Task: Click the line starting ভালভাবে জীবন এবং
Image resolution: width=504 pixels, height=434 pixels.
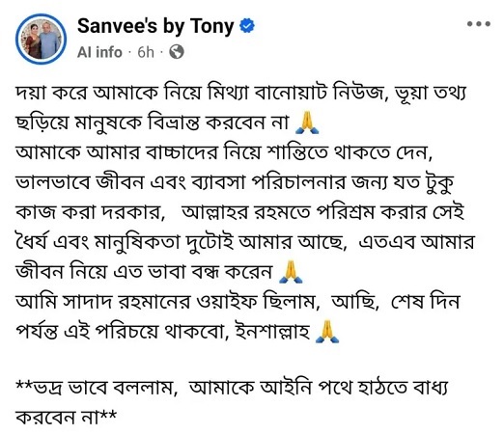Action: 235,182
